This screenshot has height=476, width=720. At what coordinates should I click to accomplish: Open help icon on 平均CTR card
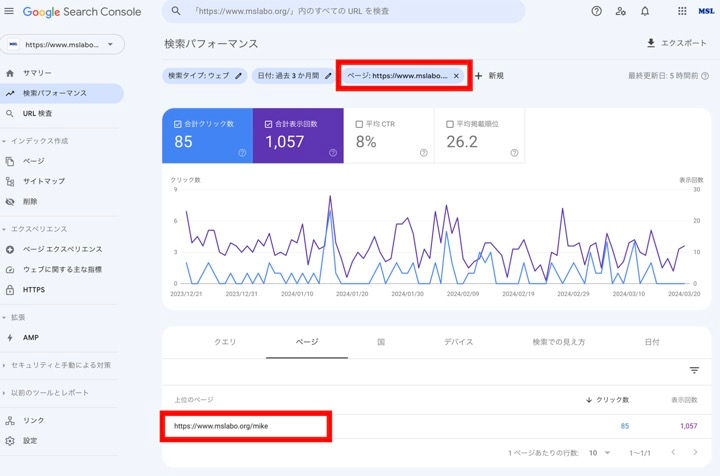click(423, 153)
